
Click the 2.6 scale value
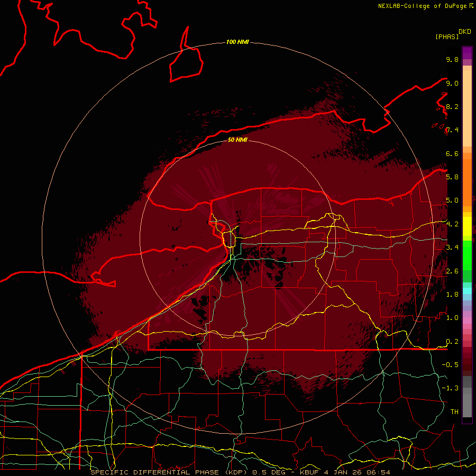click(x=452, y=271)
